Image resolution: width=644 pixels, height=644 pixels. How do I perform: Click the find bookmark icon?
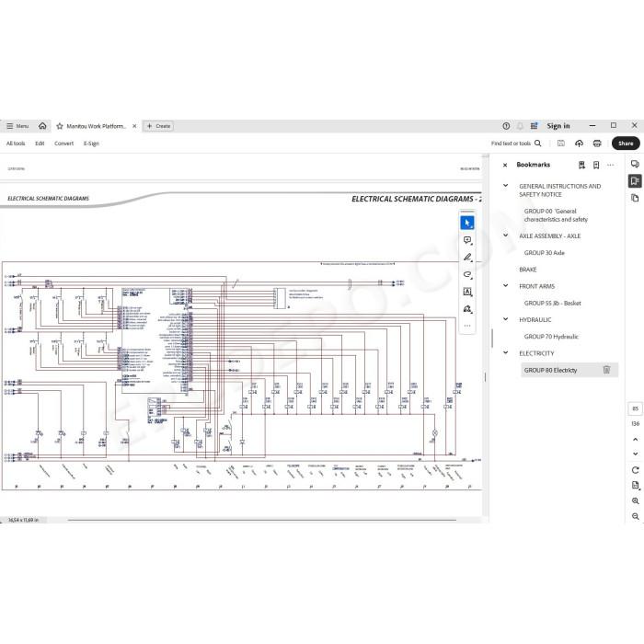(581, 165)
